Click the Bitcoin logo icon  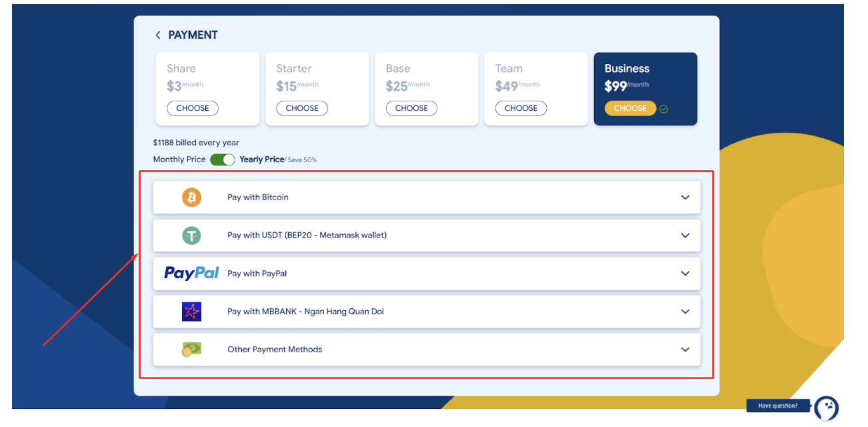tap(191, 197)
